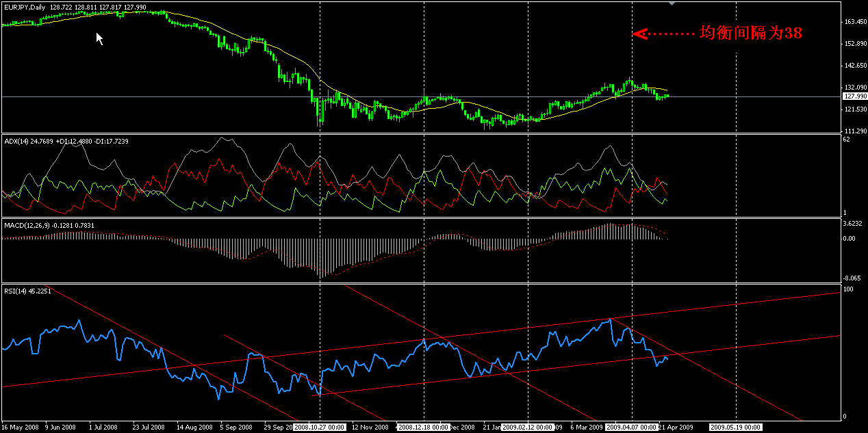Select the 2009.04.07 00:00 vertical line date tag

[x=632, y=427]
